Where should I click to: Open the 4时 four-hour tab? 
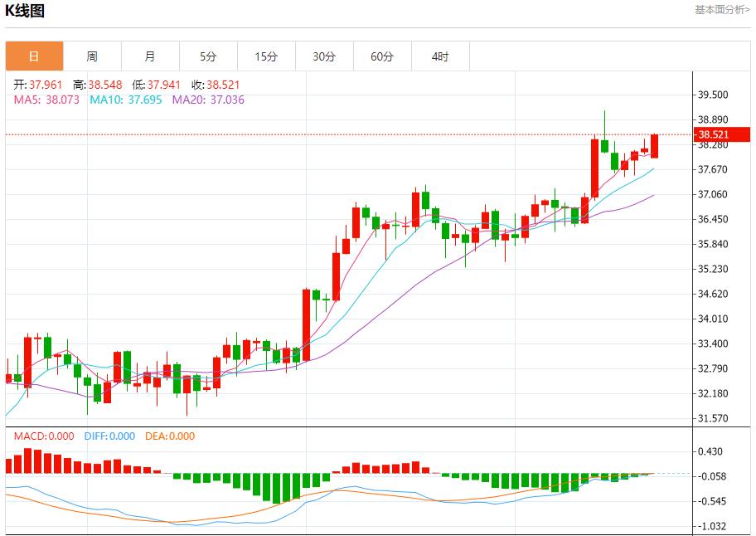pyautogui.click(x=440, y=56)
